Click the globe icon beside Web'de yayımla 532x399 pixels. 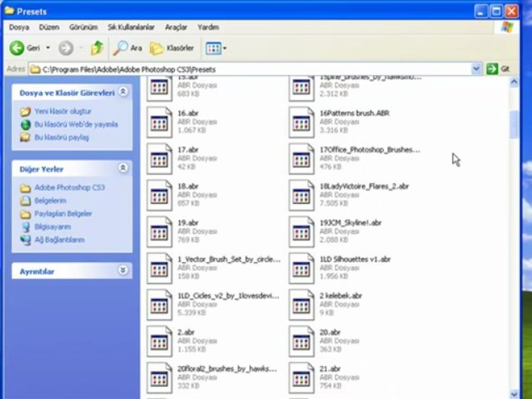(25, 125)
